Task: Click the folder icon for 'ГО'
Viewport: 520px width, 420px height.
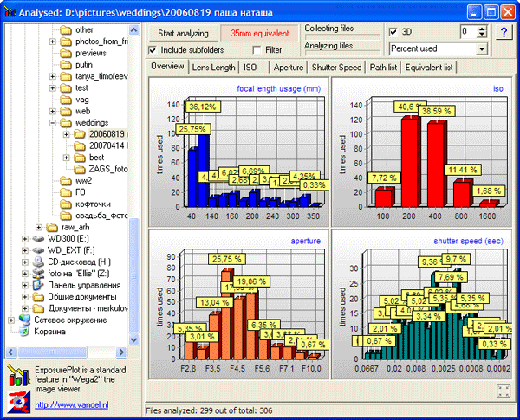Action: pyautogui.click(x=66, y=192)
